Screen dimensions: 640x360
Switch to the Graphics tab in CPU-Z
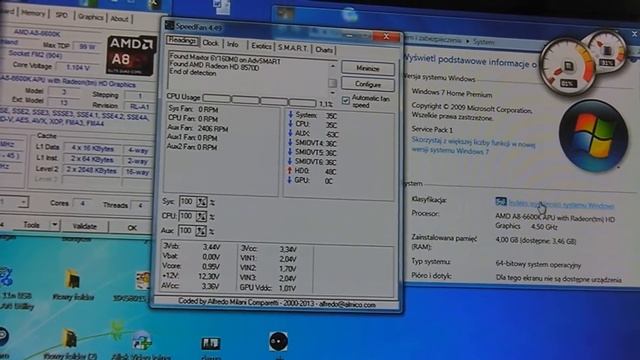90,17
